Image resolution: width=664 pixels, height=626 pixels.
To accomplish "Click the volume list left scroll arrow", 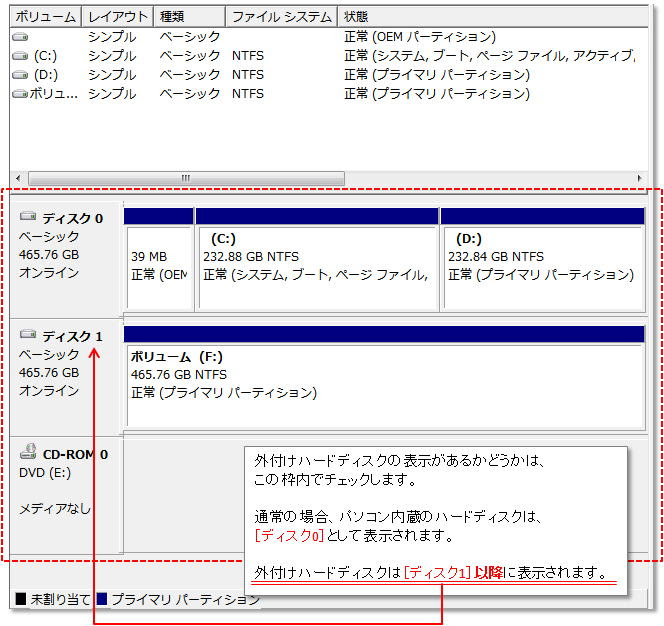I will click(18, 178).
